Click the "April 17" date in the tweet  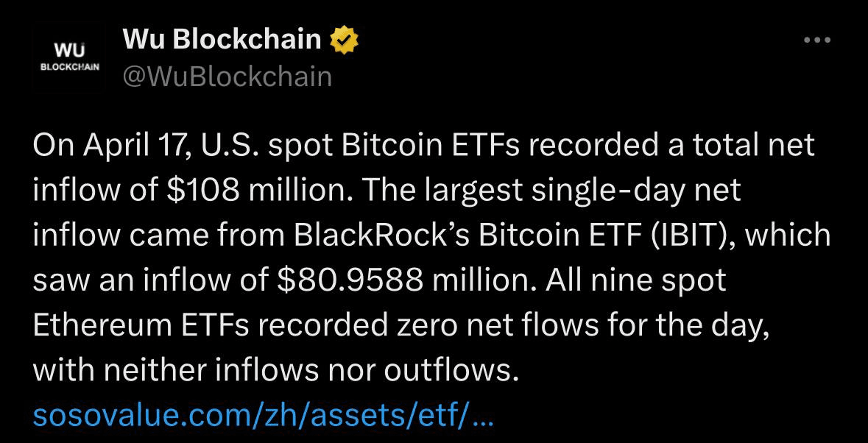coord(137,145)
